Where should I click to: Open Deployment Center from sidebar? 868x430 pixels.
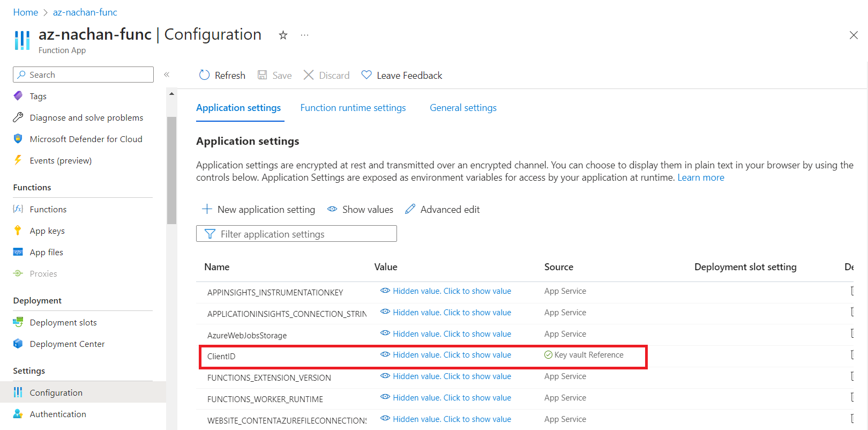tap(67, 344)
